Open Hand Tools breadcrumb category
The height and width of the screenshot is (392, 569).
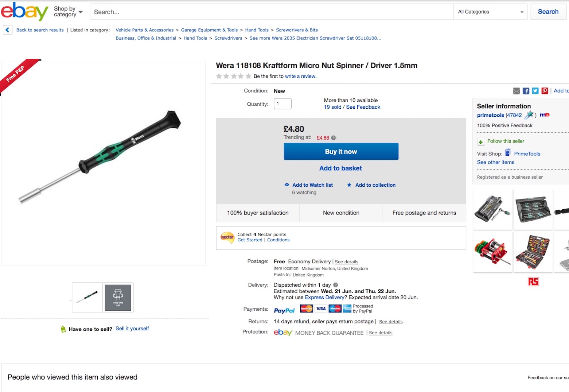257,30
